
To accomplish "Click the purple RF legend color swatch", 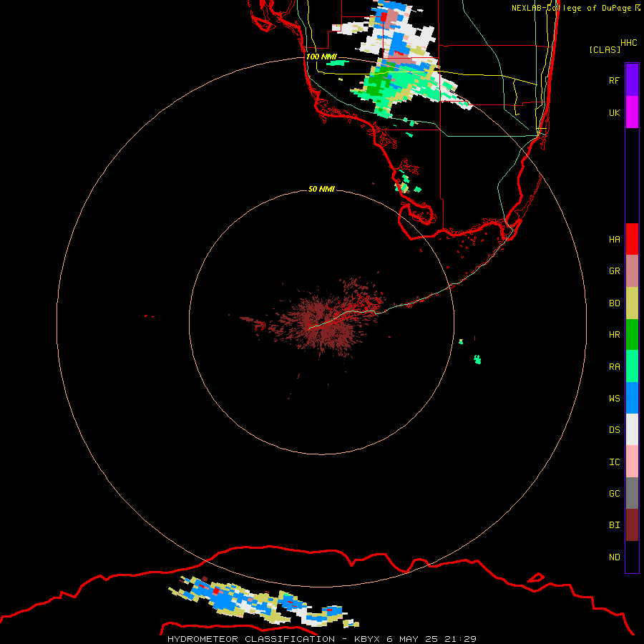I will pos(632,79).
